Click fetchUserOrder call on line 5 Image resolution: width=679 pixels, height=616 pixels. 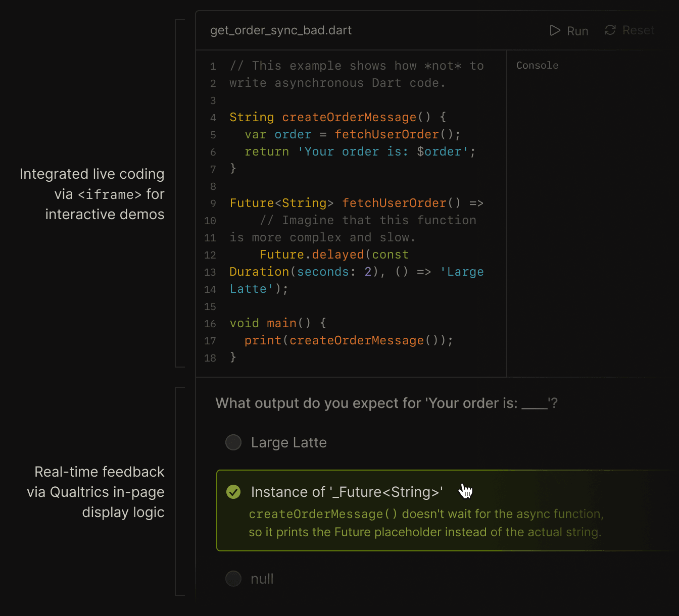[387, 134]
